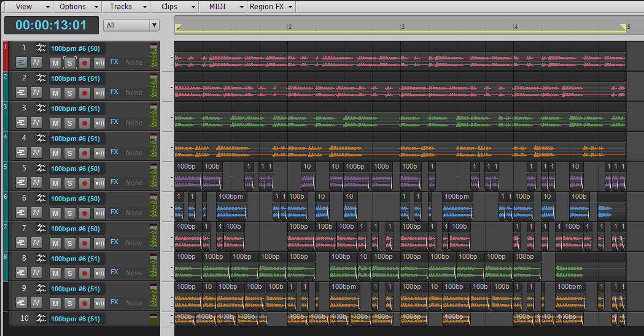The width and height of the screenshot is (644, 336).
Task: Show automation lanes for track 3
Action: [36, 122]
